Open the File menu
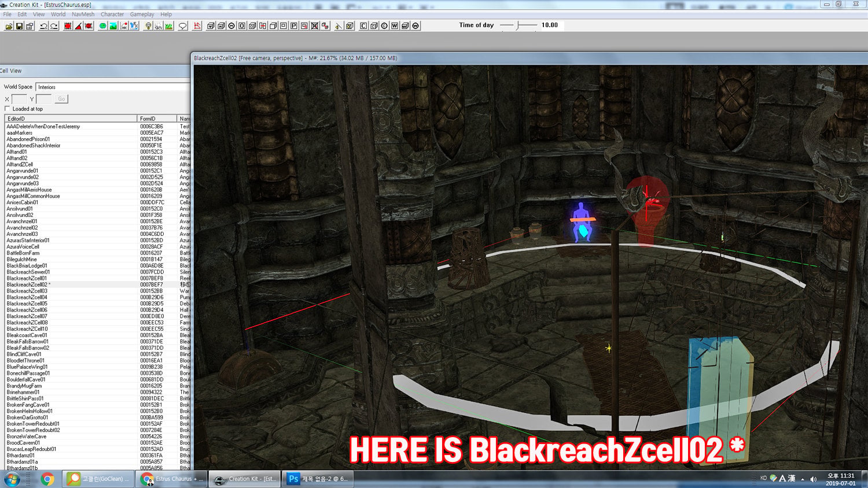The image size is (868, 488). tap(7, 14)
